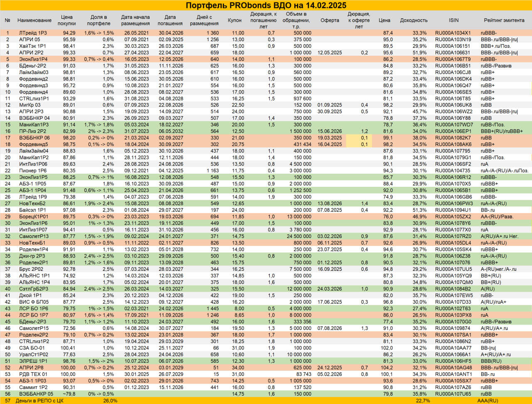Select the purchase price '100,41'
This screenshot has width=532, height=404.
point(68,348)
